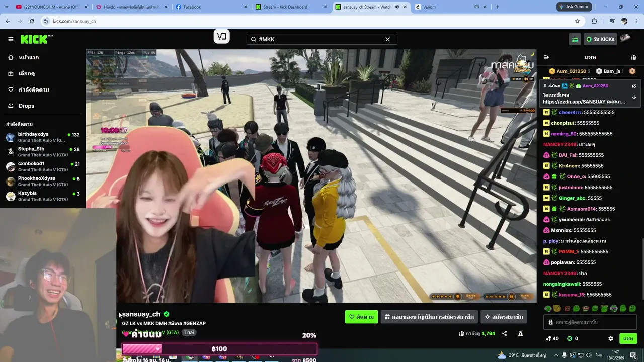Open the Kick hamburger sidebar menu
The image size is (644, 362).
[11, 39]
